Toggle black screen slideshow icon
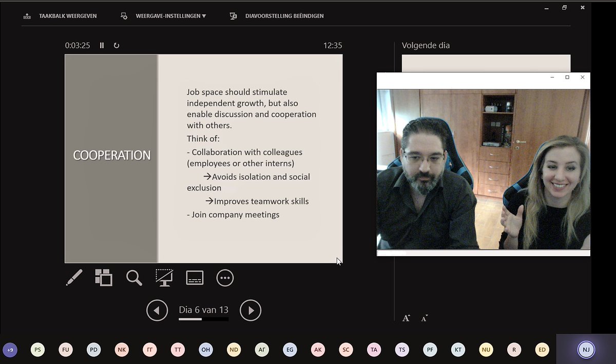 pos(164,278)
